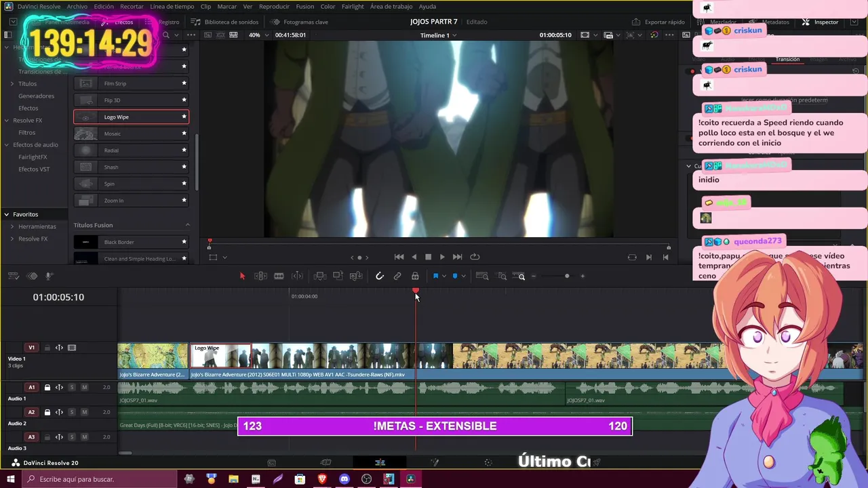Open Biblioteca de sonidos panel
Screen dimensions: 868x488
pyautogui.click(x=224, y=22)
